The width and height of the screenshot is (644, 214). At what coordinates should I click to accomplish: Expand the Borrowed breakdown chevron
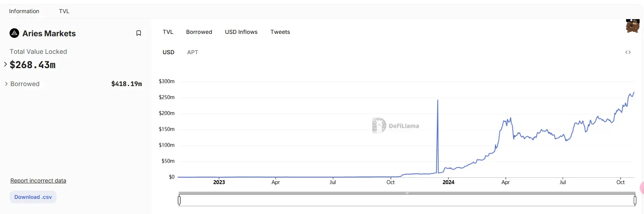click(6, 84)
